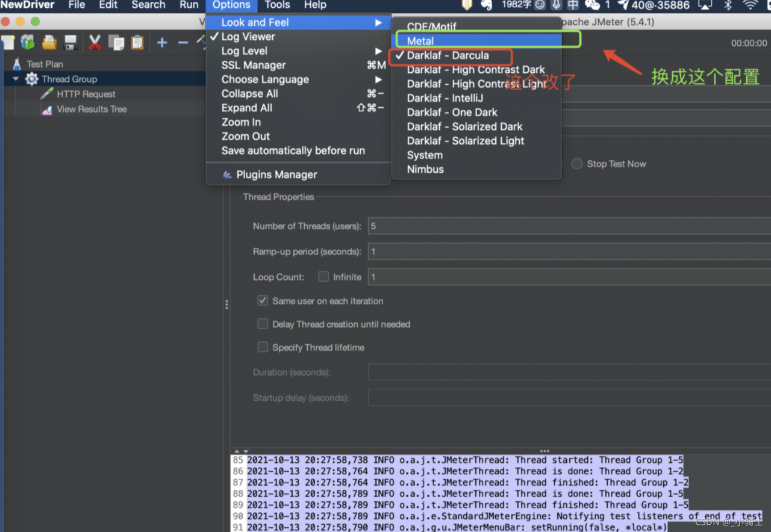Select the Metal look and feel
771x532 pixels.
pyautogui.click(x=476, y=41)
